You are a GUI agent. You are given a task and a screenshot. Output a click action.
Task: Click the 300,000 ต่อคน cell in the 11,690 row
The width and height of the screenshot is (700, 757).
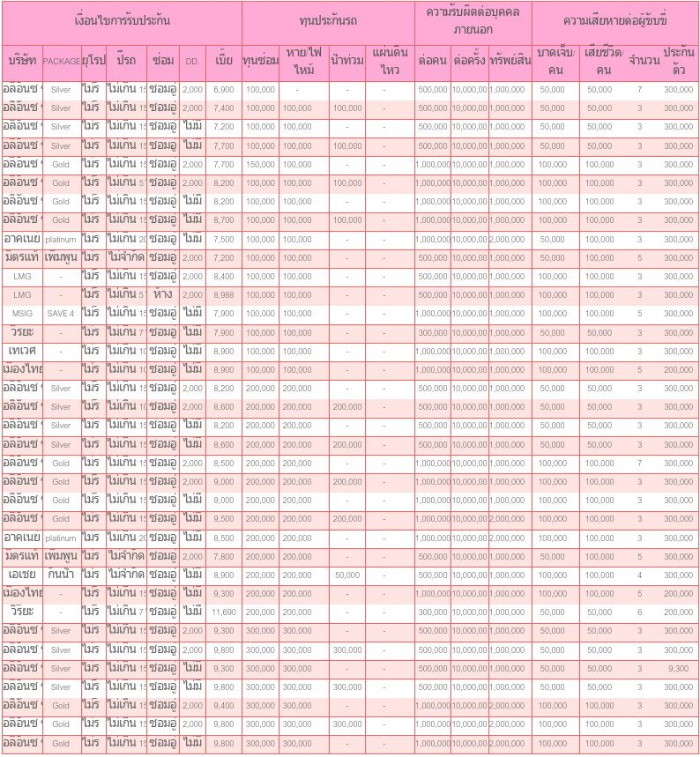(x=432, y=612)
